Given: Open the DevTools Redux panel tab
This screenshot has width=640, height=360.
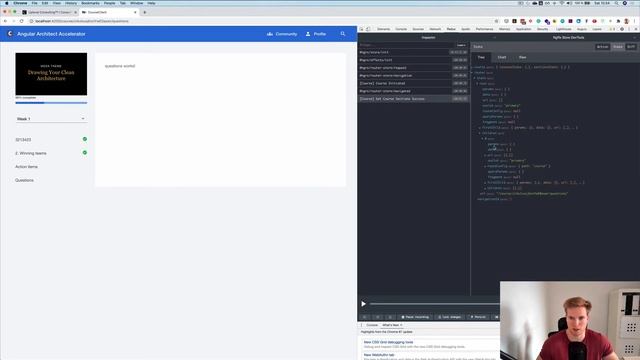Looking at the screenshot, I should 451,29.
